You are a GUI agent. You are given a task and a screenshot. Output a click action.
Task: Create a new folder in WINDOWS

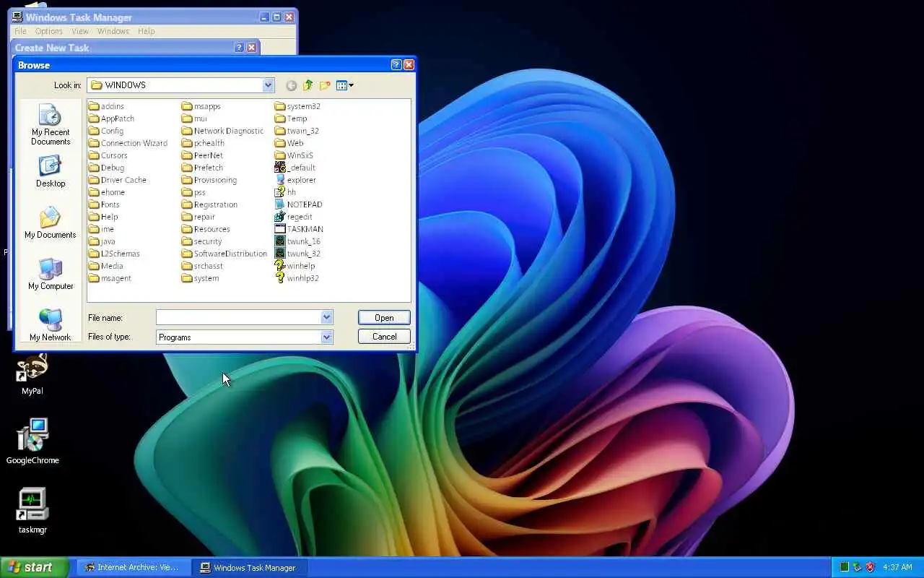tap(325, 85)
